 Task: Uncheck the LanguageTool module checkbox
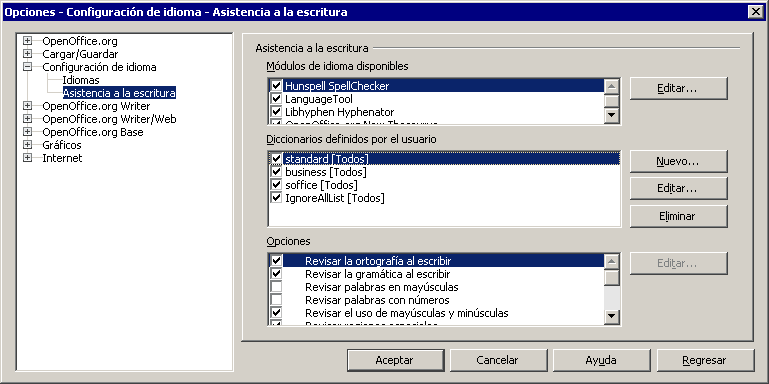click(x=277, y=99)
